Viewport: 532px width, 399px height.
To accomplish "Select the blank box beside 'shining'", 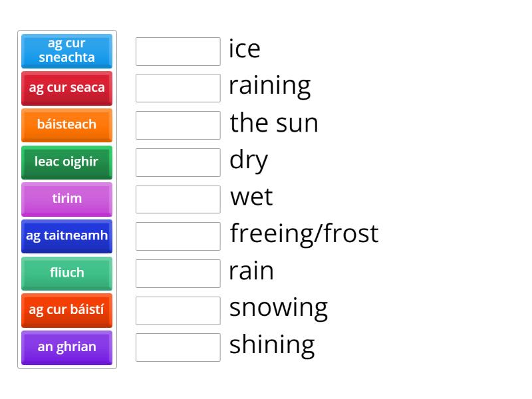I will pos(178,347).
